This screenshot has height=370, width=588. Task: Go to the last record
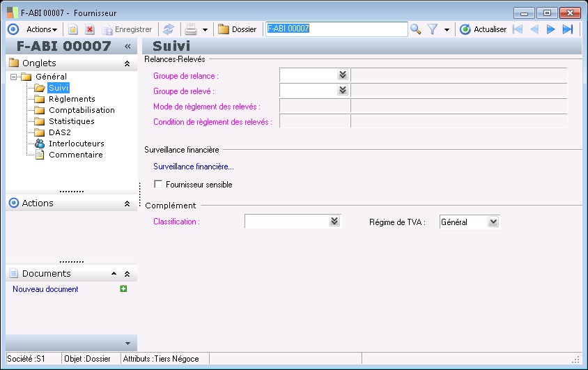coord(568,29)
